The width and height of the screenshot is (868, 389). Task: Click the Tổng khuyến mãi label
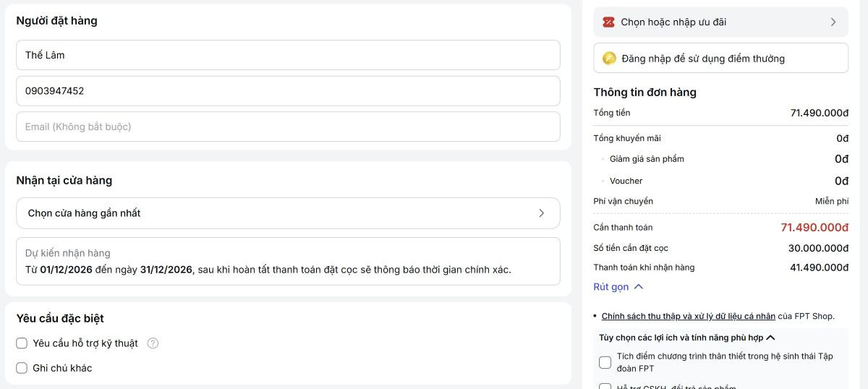627,138
